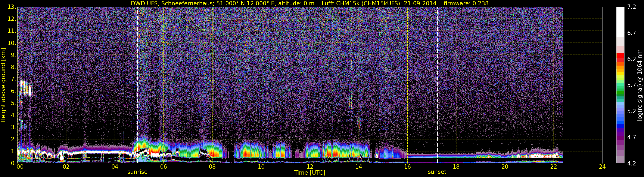The width and height of the screenshot is (644, 177).
Task: Click the white dashed sunrise marker line
Action: tap(137, 85)
